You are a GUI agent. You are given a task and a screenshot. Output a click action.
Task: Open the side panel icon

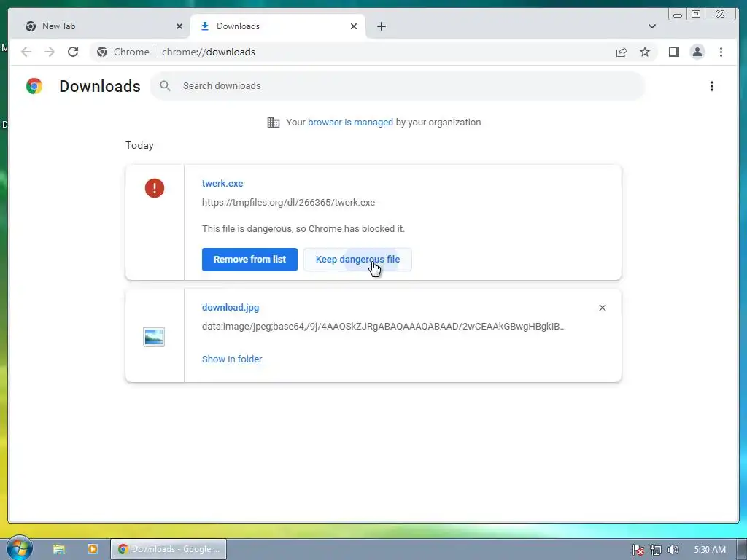point(673,52)
